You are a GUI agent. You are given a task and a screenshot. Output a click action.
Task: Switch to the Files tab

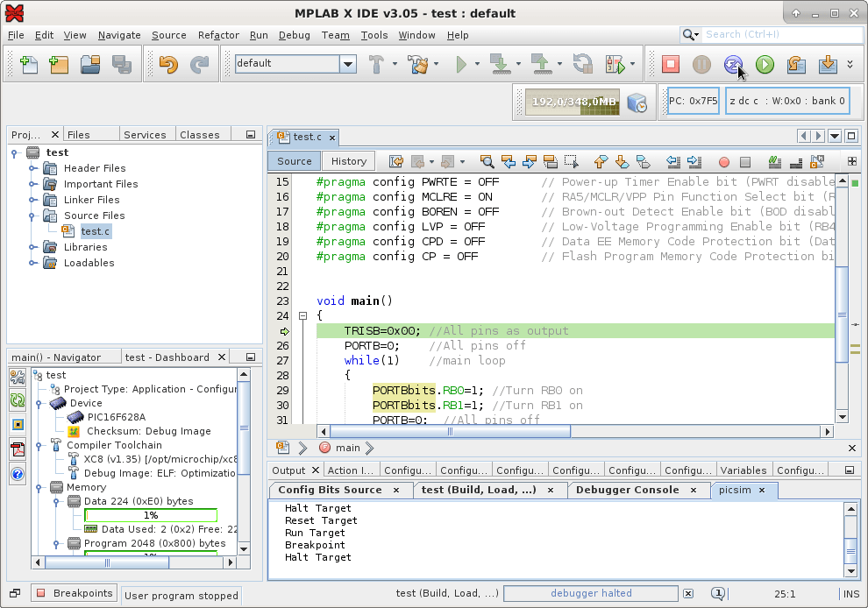pos(79,135)
